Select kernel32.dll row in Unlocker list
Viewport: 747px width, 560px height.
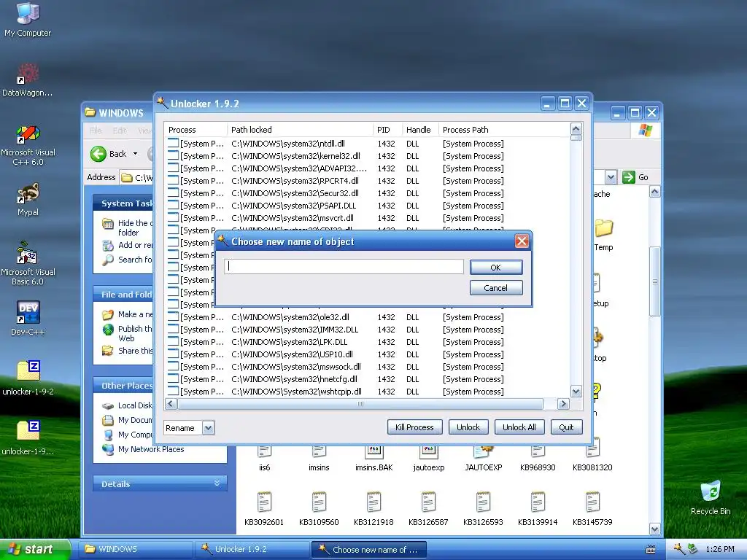click(367, 156)
